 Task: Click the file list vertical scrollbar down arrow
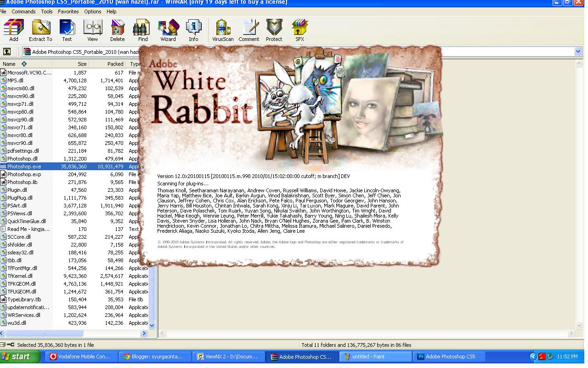(152, 325)
